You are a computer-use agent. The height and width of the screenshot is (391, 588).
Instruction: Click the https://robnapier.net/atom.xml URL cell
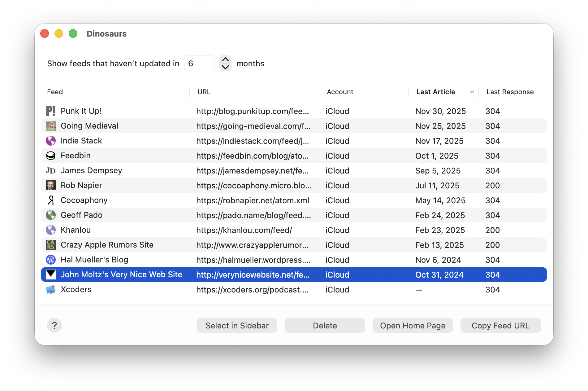(x=253, y=200)
